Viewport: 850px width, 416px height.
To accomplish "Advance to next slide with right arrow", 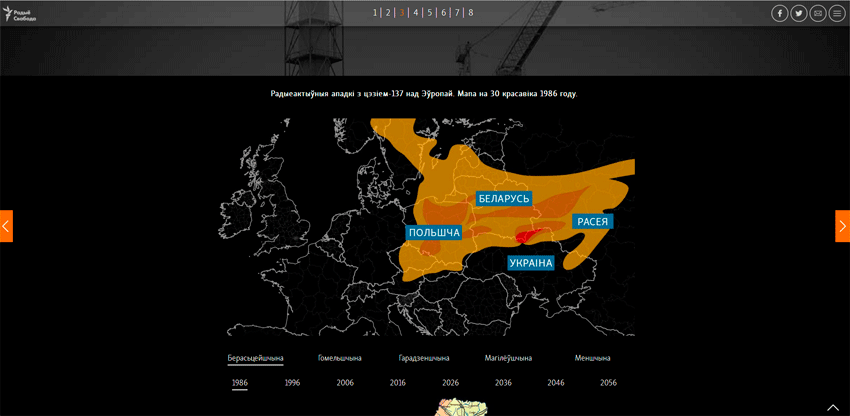I will (x=842, y=226).
